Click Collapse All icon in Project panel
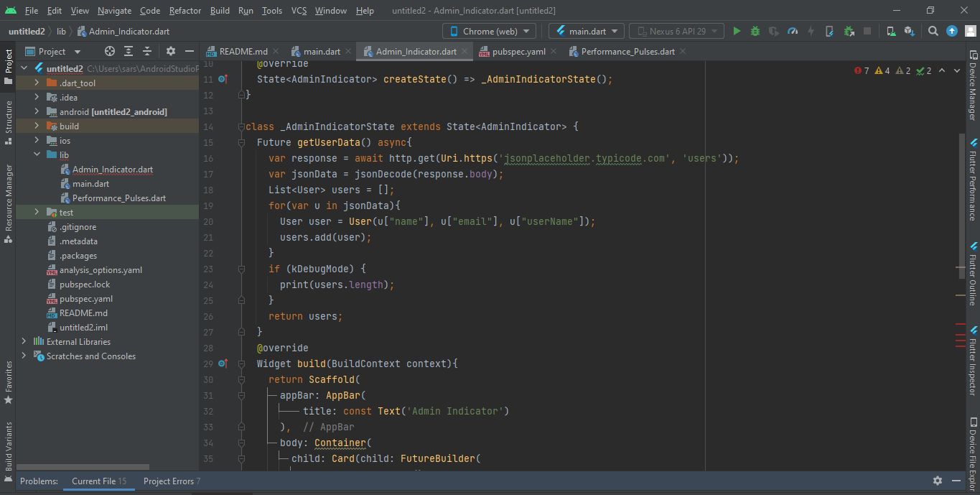980x495 pixels. [x=147, y=51]
